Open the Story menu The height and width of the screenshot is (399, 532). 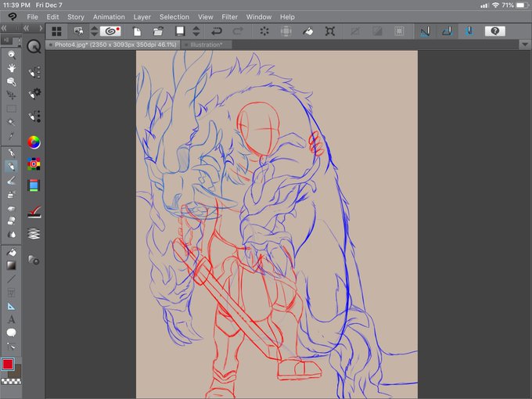[x=76, y=16]
